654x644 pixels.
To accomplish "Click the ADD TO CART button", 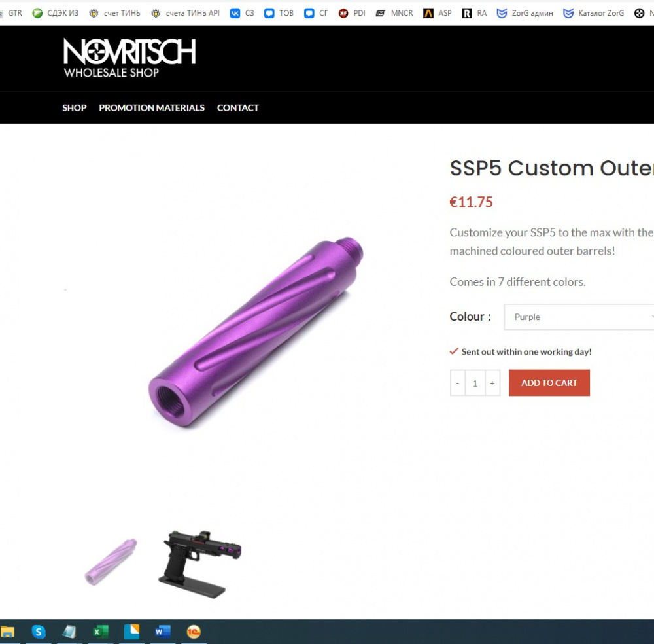I will 549,383.
